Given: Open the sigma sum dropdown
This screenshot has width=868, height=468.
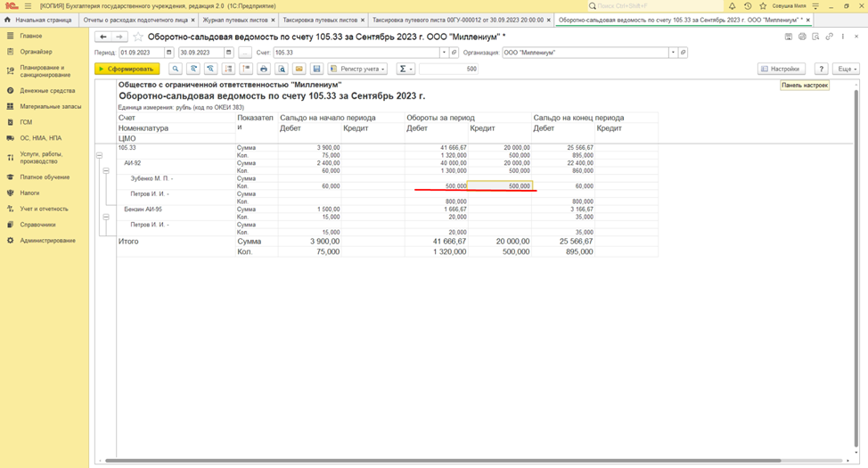Looking at the screenshot, I should (405, 69).
